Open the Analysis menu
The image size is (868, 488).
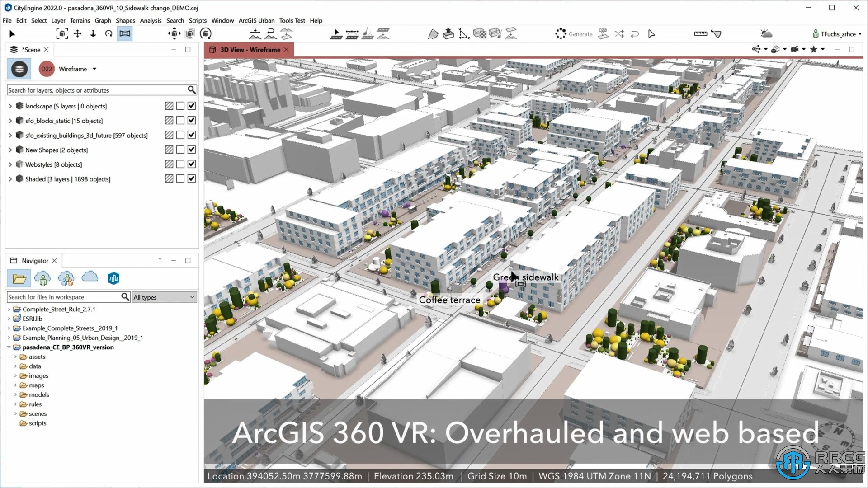point(151,20)
